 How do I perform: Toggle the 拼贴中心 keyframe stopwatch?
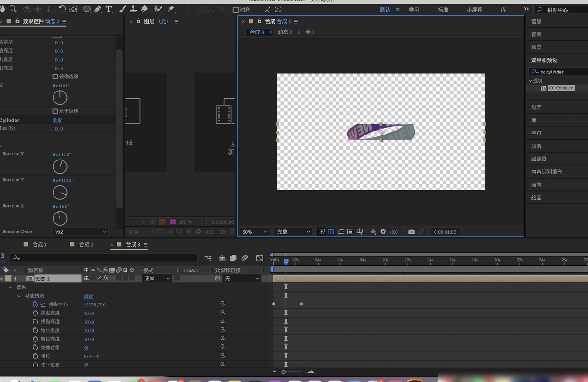35,305
